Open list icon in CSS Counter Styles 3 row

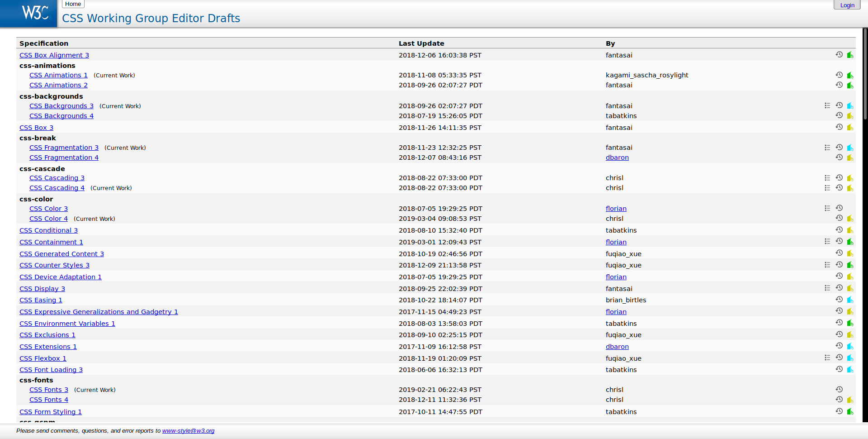tap(827, 265)
